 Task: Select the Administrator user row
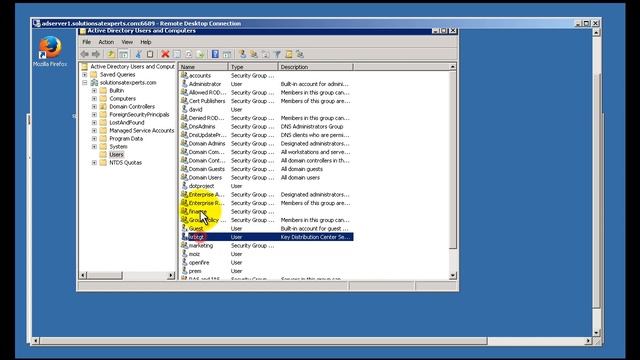click(266, 84)
